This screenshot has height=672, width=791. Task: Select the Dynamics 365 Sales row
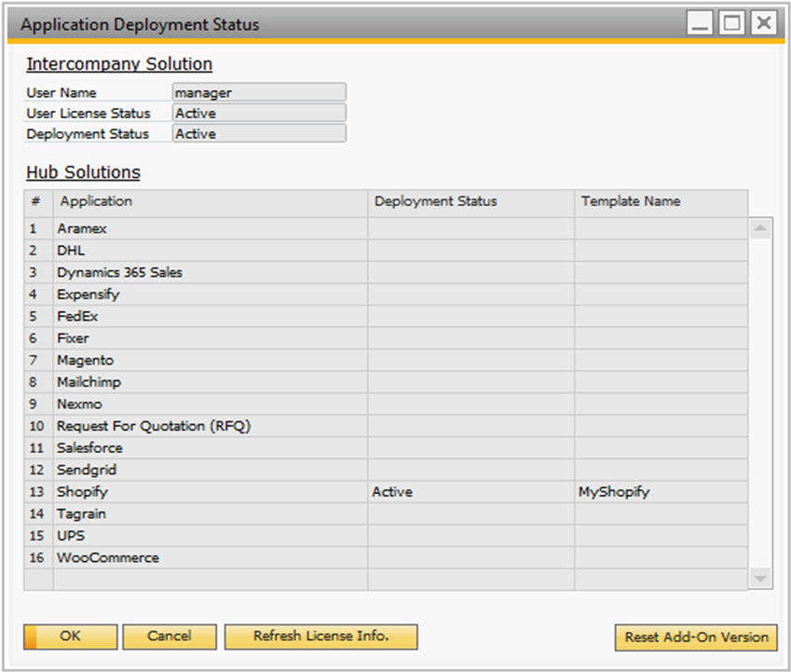119,272
